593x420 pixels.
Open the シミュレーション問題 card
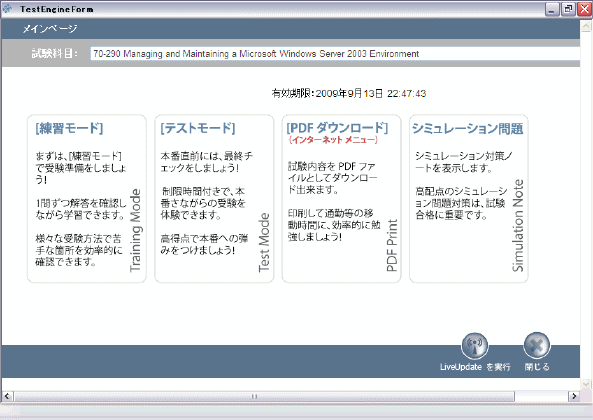[x=469, y=198]
